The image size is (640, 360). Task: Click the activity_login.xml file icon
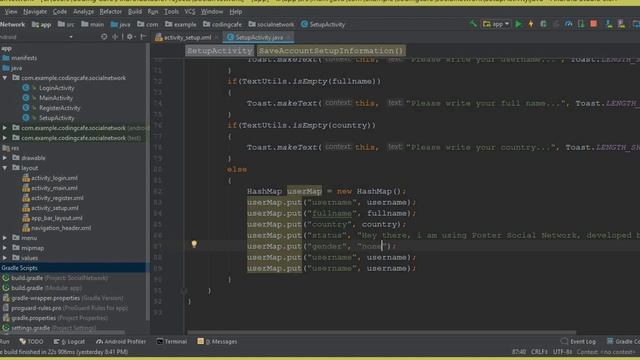point(26,178)
